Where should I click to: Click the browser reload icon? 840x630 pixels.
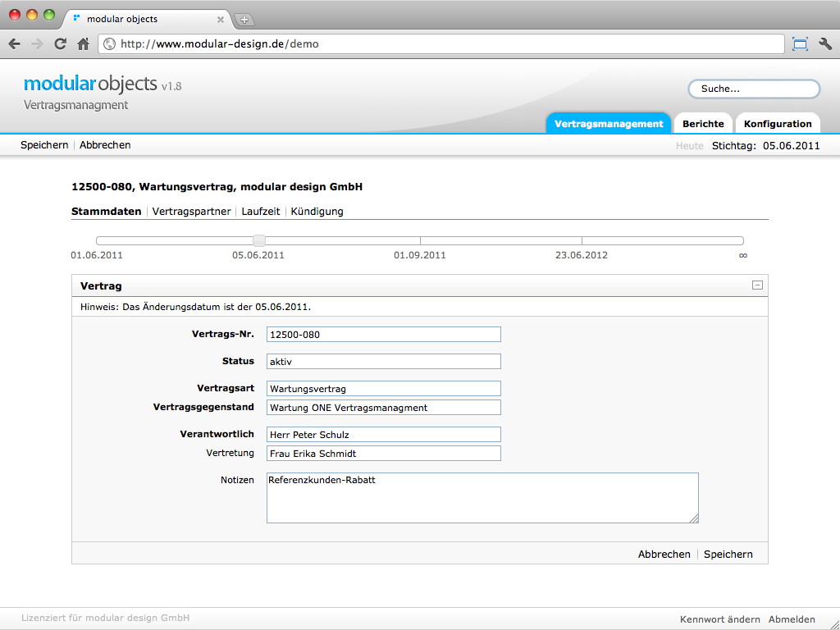pyautogui.click(x=60, y=44)
